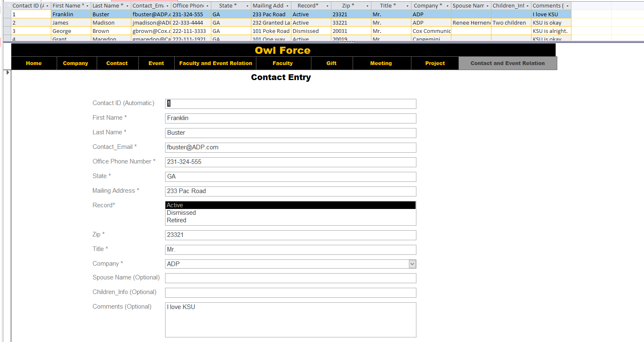The width and height of the screenshot is (644, 342).
Task: Click the empty Spouse Name field
Action: pyautogui.click(x=291, y=278)
